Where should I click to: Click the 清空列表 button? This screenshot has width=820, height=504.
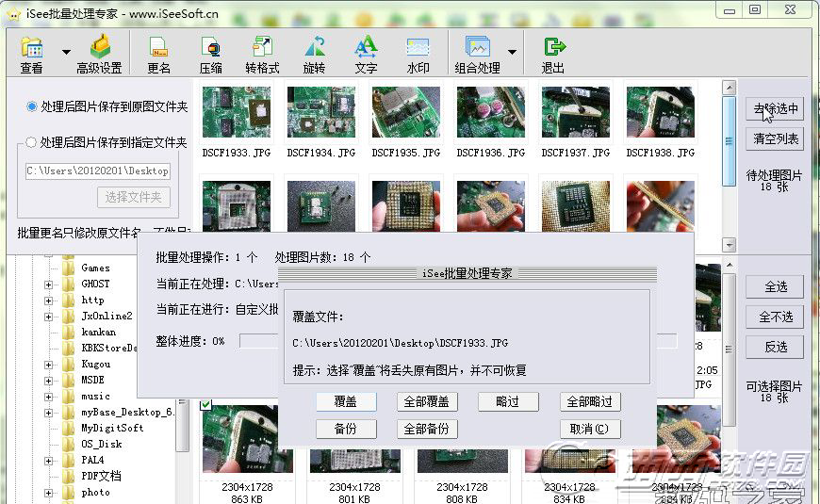775,139
